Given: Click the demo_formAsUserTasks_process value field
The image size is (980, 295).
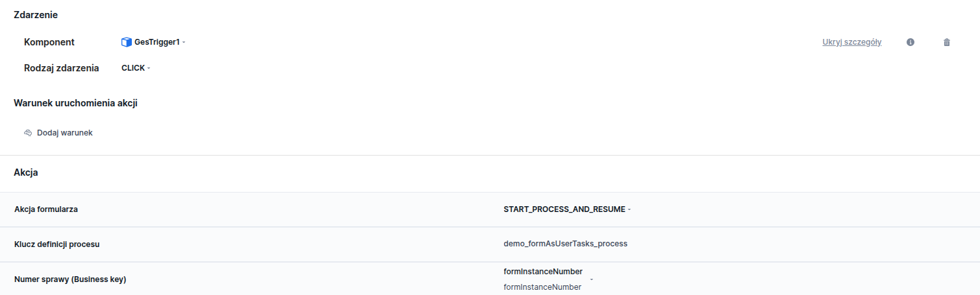Looking at the screenshot, I should pos(566,244).
